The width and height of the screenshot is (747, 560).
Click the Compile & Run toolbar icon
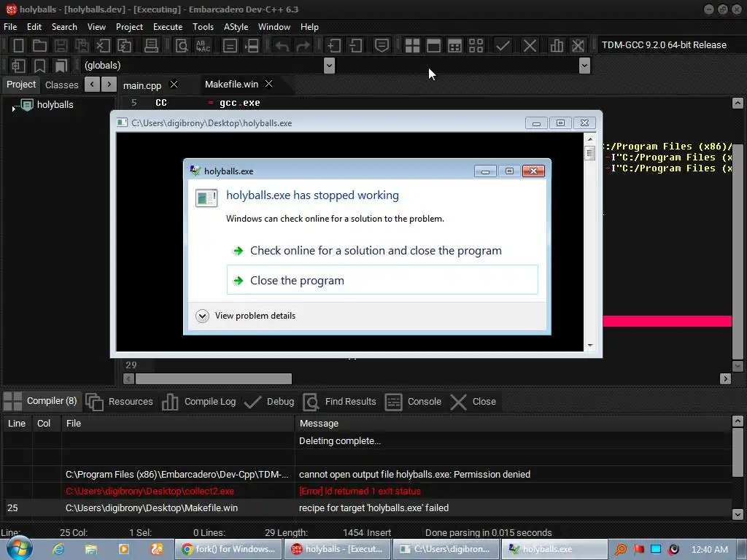pyautogui.click(x=455, y=46)
